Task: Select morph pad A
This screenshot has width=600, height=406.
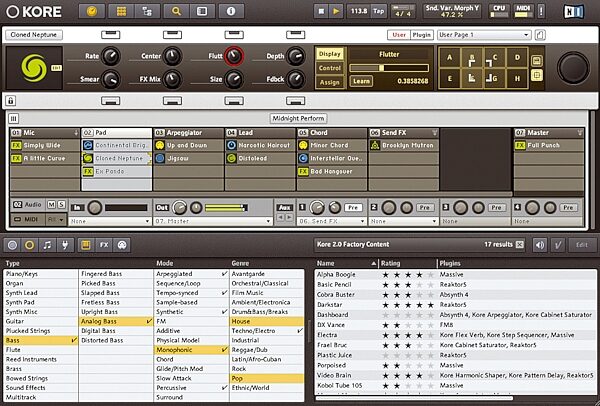Action: 449,58
